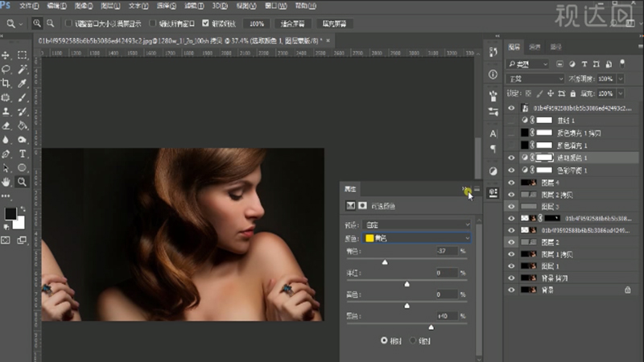Filter layers by type layers icon
Viewport: 644px width, 362px height.
584,64
